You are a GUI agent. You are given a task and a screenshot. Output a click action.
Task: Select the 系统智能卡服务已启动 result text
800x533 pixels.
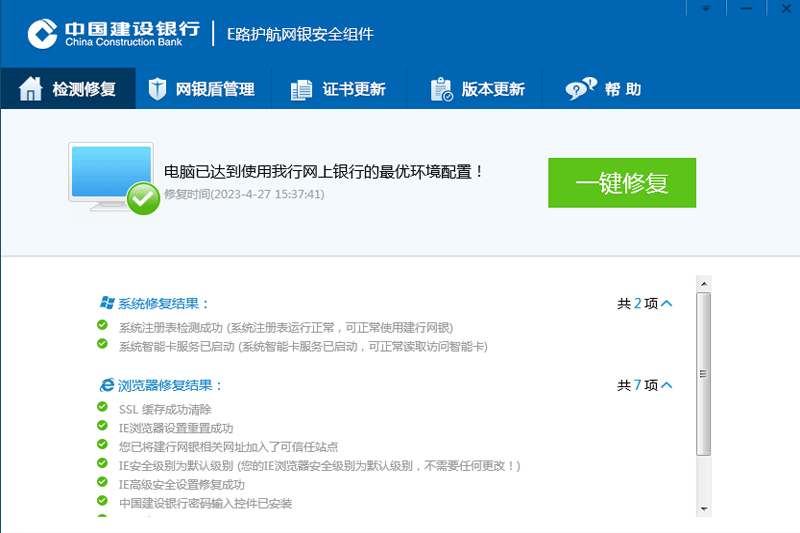(303, 347)
